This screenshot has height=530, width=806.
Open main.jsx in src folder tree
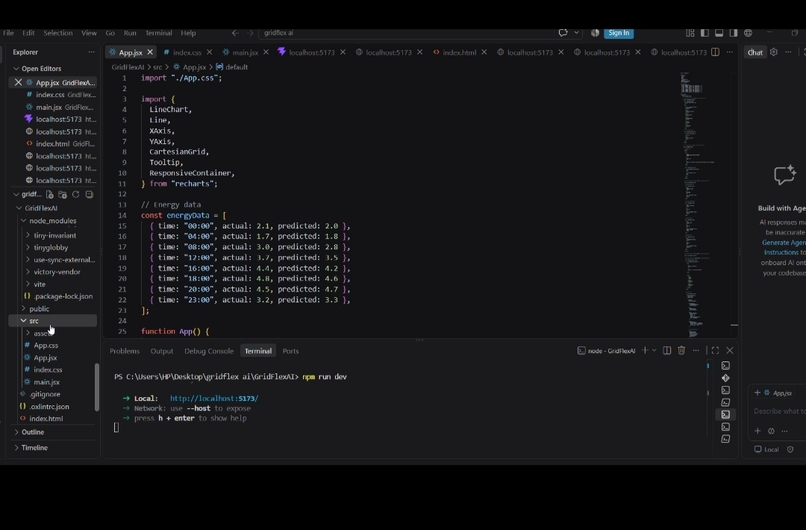[46, 382]
